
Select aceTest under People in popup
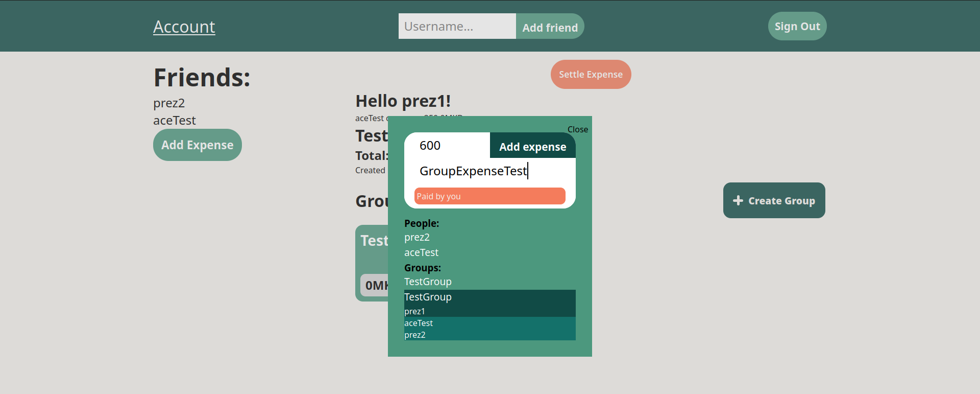(421, 252)
